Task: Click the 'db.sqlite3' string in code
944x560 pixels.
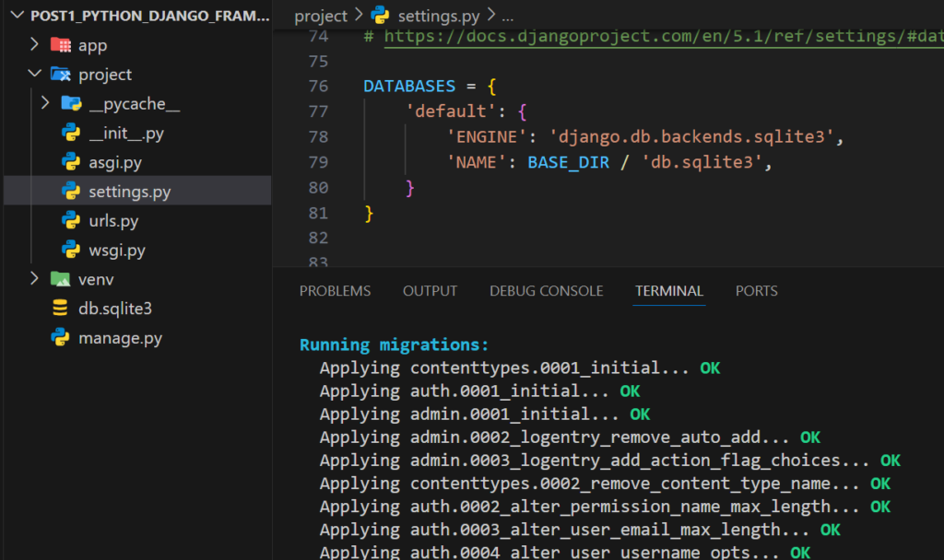Action: [x=702, y=162]
